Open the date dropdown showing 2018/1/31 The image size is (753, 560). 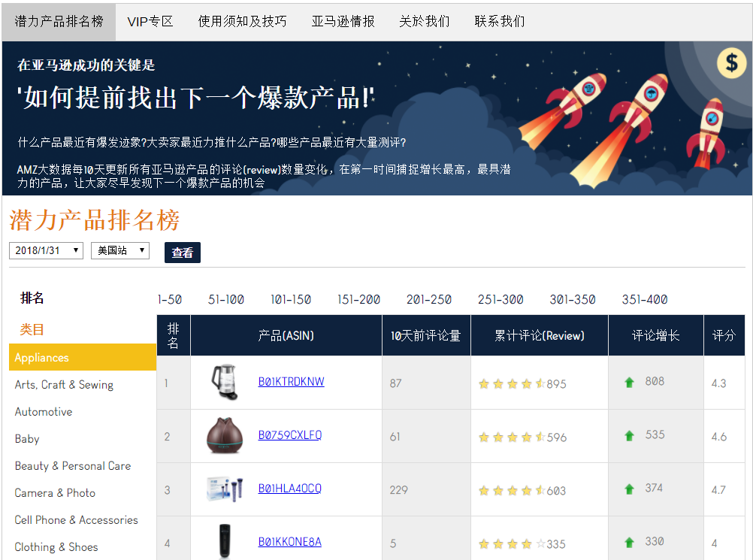coord(46,250)
